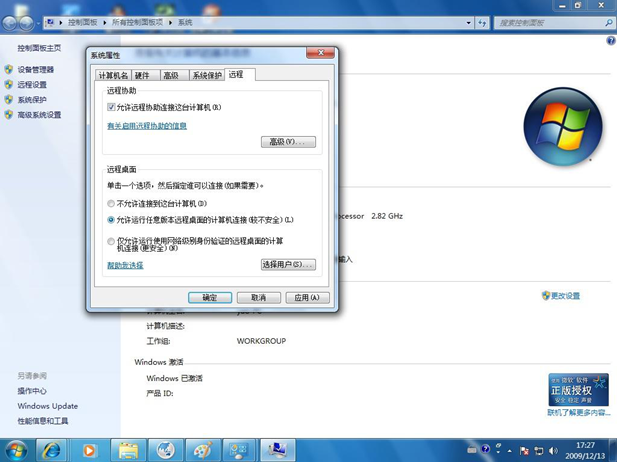Open 控制面板主页 sidebar link
Image resolution: width=617 pixels, height=462 pixels.
coord(39,48)
